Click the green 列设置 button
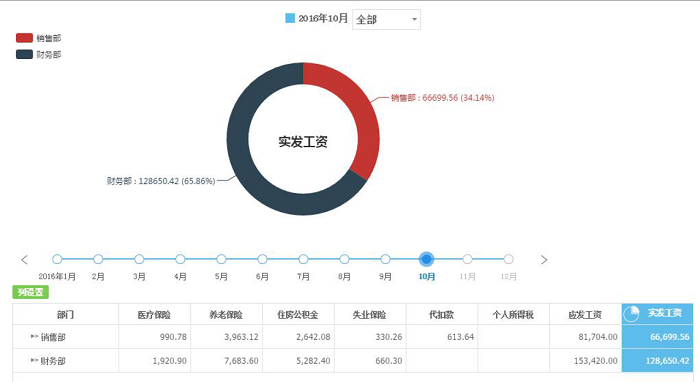 [x=30, y=292]
